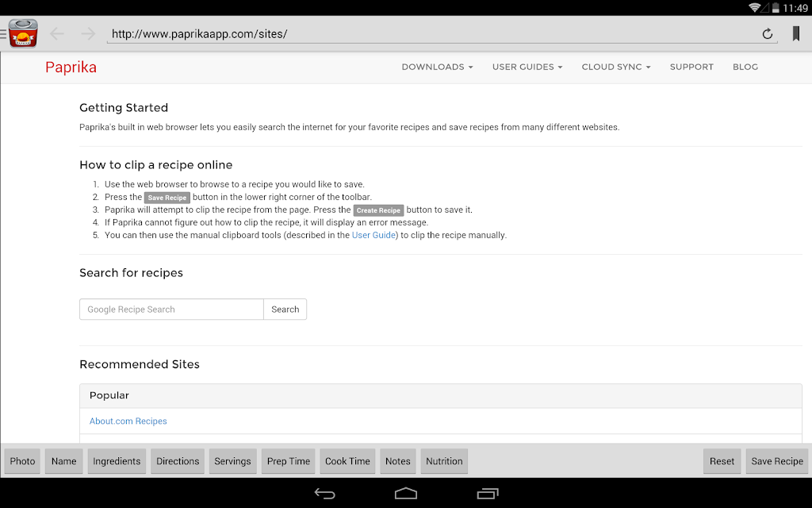
Task: Click the 'Popular' panel header
Action: 441,395
